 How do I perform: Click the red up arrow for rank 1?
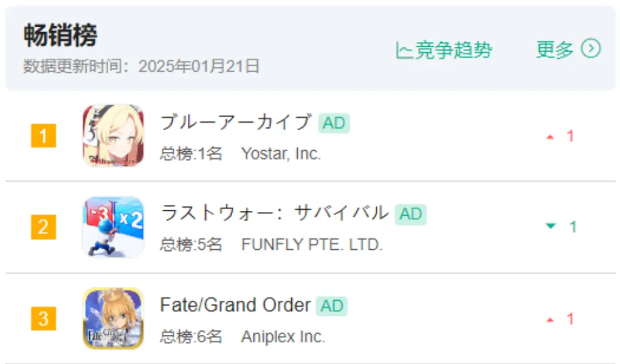(x=550, y=137)
